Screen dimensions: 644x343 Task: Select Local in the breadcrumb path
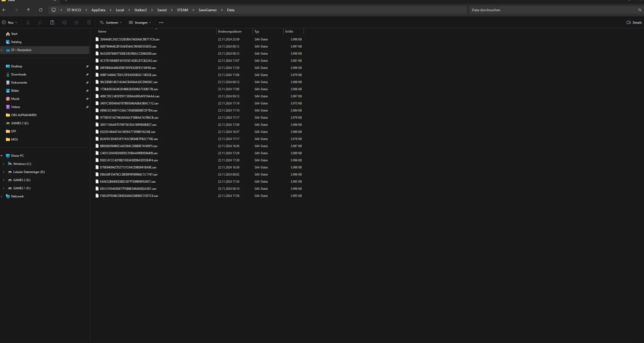coord(120,10)
